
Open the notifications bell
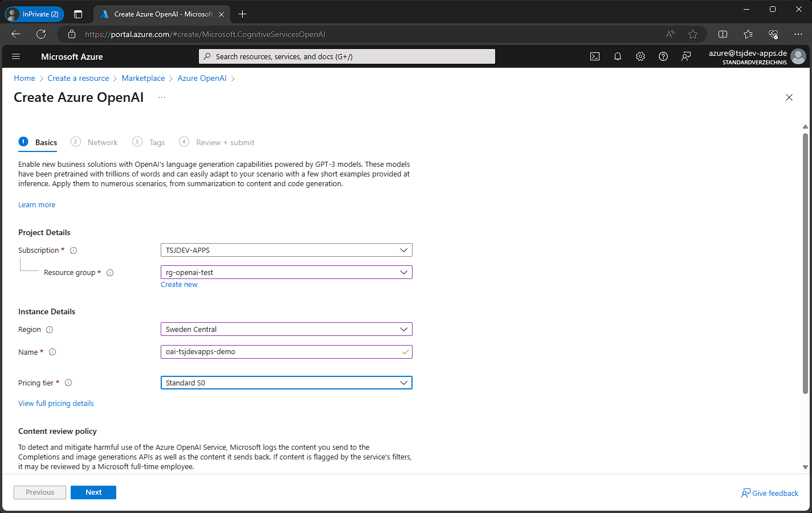tap(618, 56)
